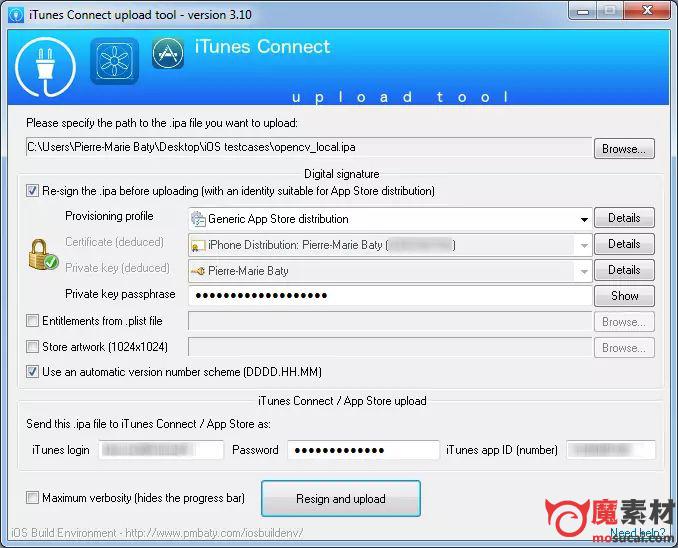Browse for the .ipa file path
This screenshot has width=678, height=548.
pyautogui.click(x=624, y=149)
